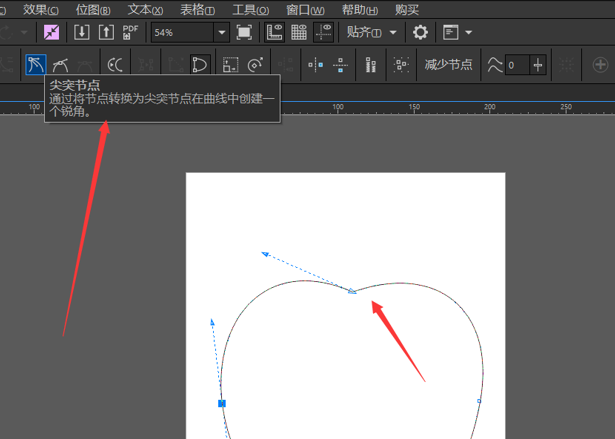Convert to Smooth node
This screenshot has width=615, height=439.
point(60,65)
